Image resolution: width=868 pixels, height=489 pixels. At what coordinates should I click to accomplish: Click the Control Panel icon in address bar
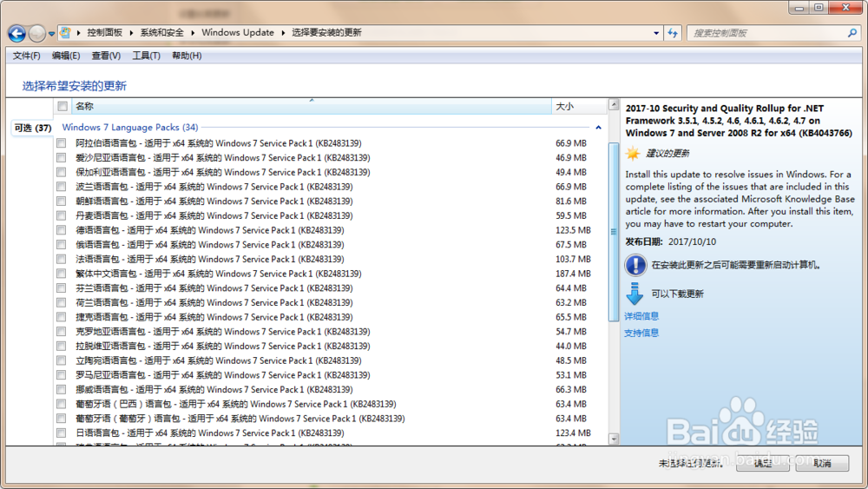pyautogui.click(x=65, y=33)
